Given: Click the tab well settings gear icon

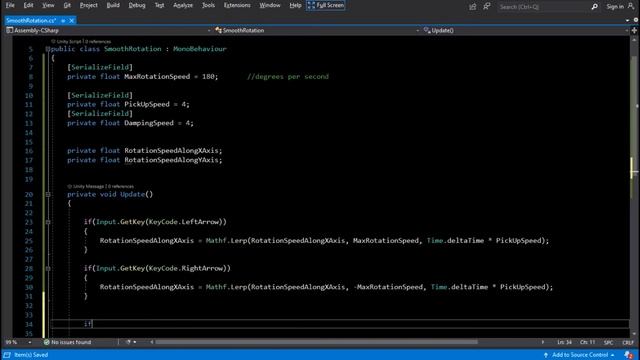Looking at the screenshot, I should (x=636, y=20).
